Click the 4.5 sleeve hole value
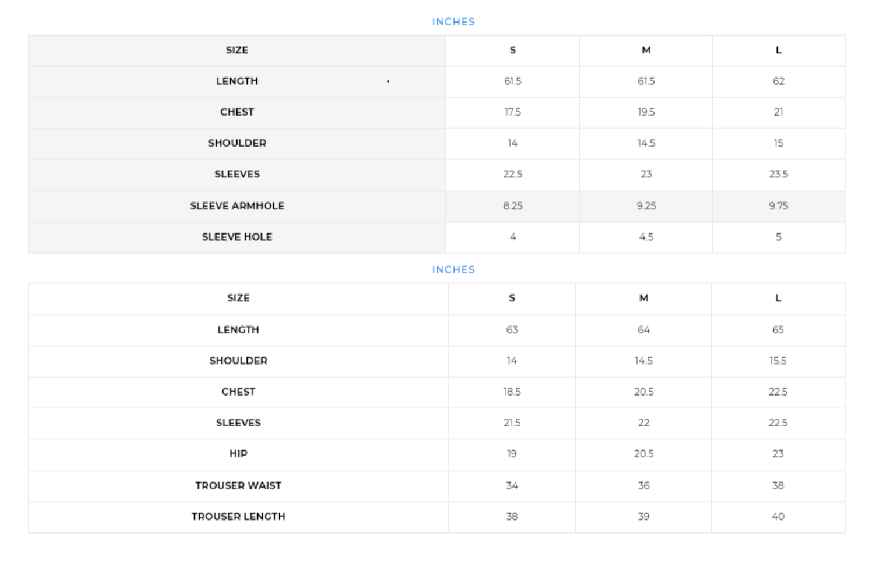The height and width of the screenshot is (588, 879). point(646,237)
